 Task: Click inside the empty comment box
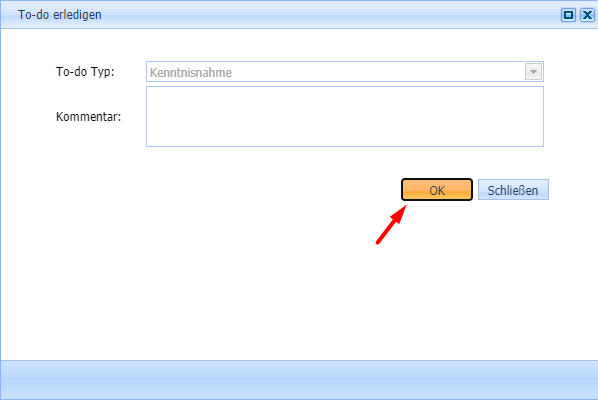click(x=345, y=116)
